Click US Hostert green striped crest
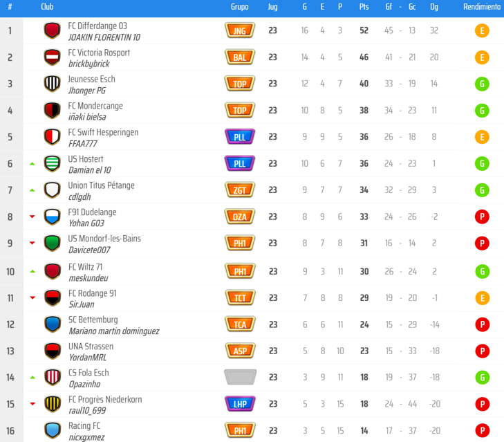 point(52,163)
